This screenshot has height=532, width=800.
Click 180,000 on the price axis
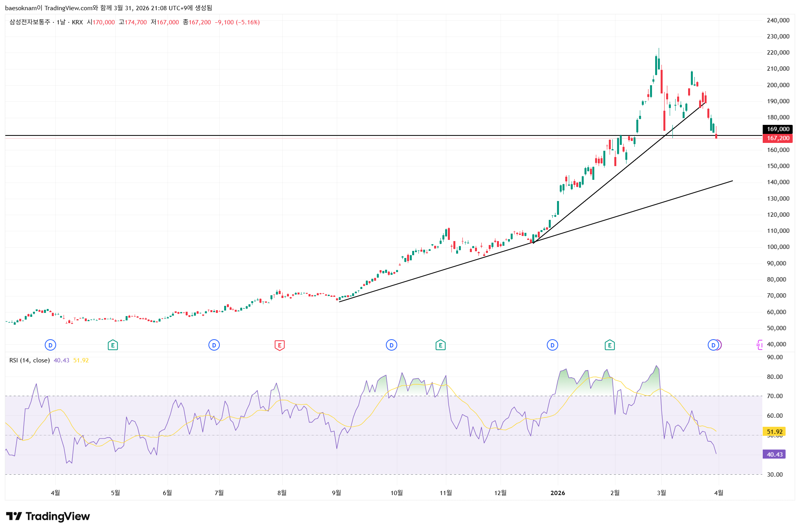tap(778, 117)
